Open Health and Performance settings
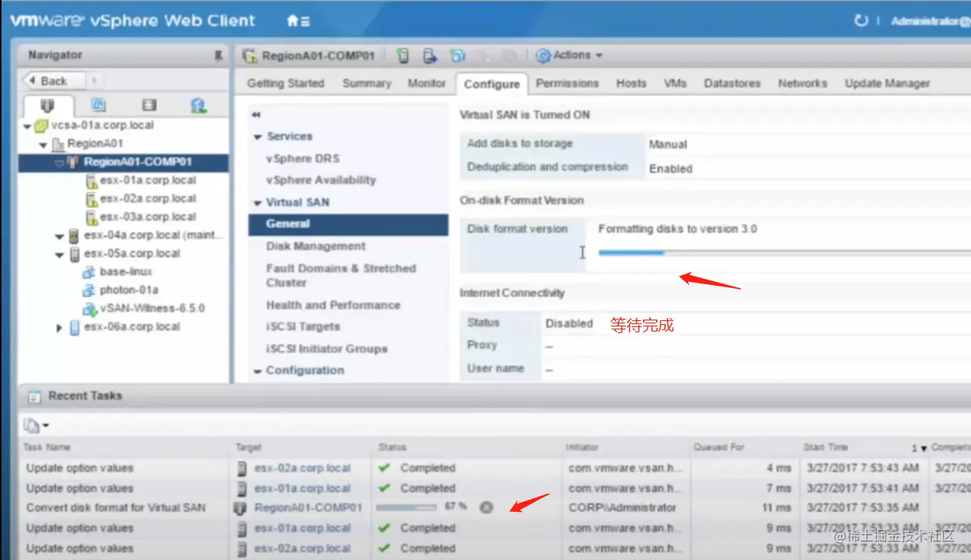Viewport: 971px width, 560px height. tap(332, 305)
